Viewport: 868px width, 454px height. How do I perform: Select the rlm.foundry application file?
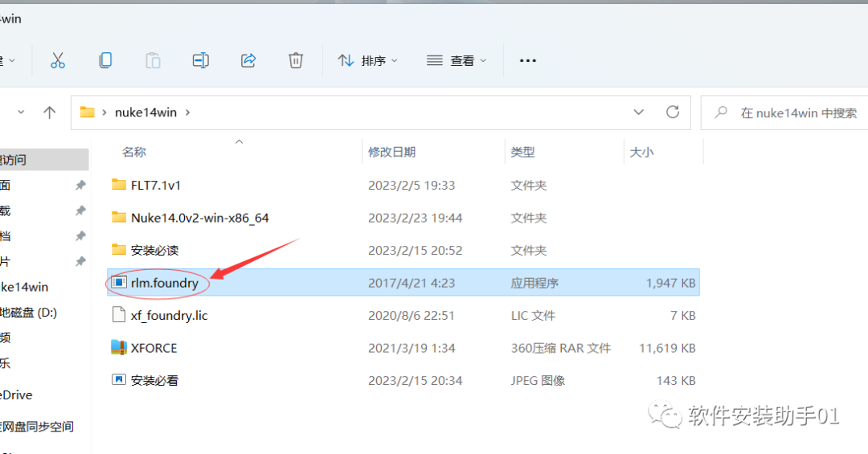click(403, 282)
